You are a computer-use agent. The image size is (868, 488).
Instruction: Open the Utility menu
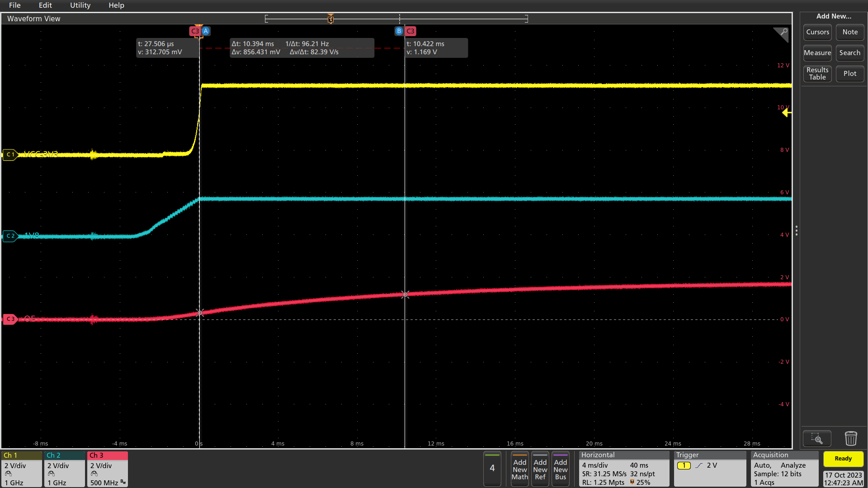tap(80, 5)
